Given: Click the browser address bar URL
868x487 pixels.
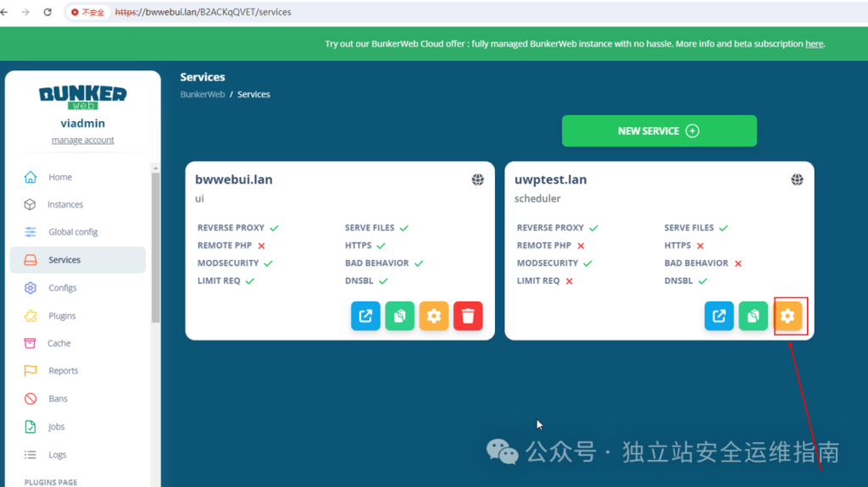Looking at the screenshot, I should coord(203,12).
